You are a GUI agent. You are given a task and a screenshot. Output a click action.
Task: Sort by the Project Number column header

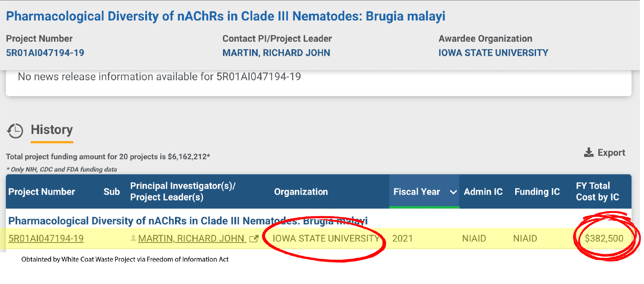tap(42, 192)
